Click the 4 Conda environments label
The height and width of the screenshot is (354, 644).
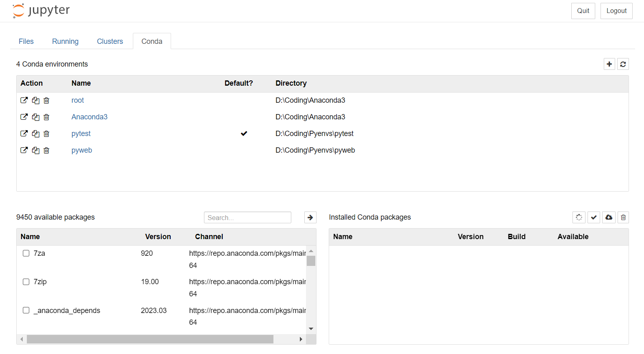point(52,64)
